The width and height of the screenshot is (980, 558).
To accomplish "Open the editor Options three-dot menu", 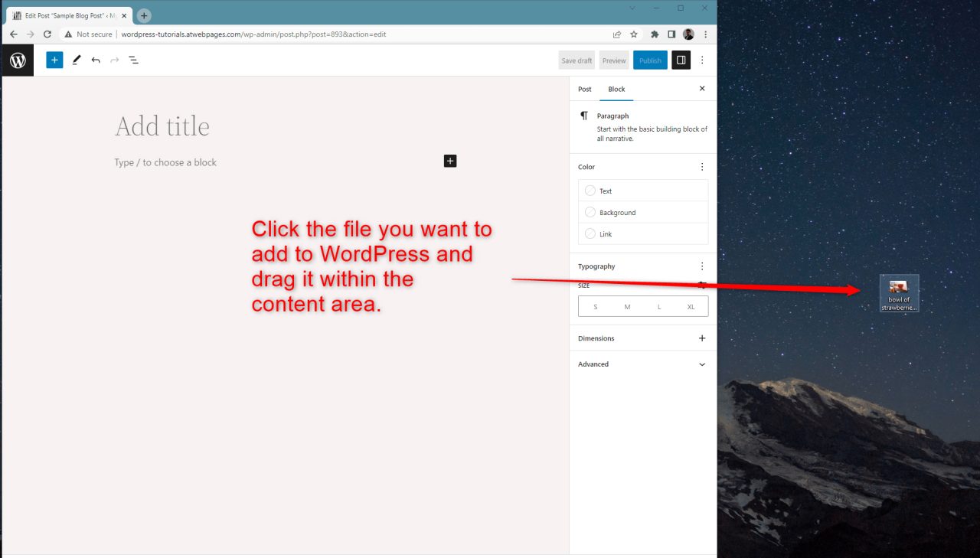I will point(702,60).
